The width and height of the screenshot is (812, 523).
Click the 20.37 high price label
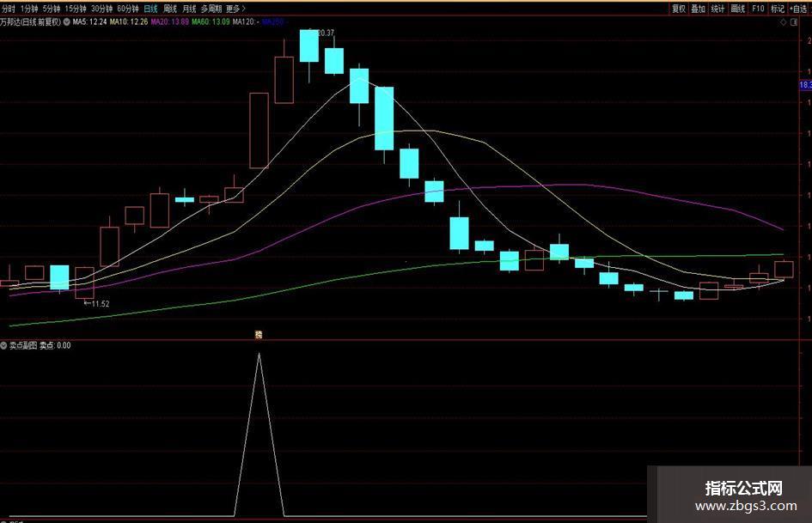point(325,33)
